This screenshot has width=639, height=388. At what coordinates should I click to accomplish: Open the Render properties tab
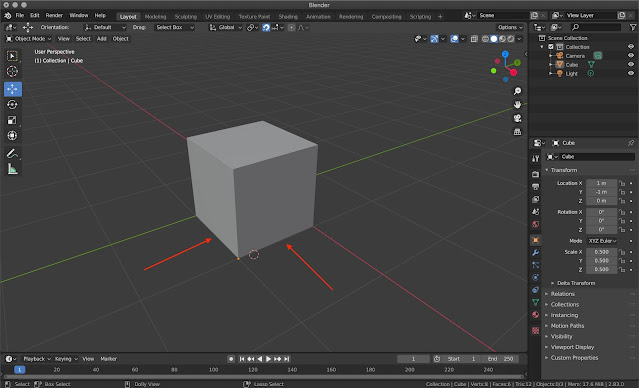click(x=535, y=174)
